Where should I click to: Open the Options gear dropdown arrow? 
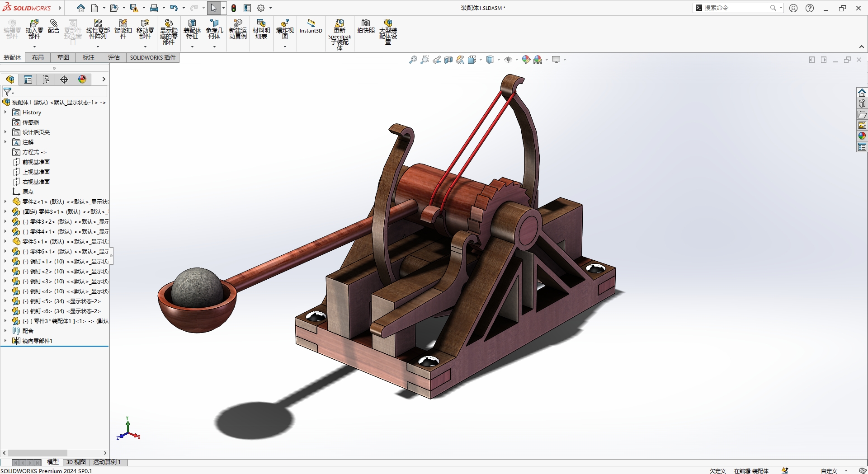(271, 8)
